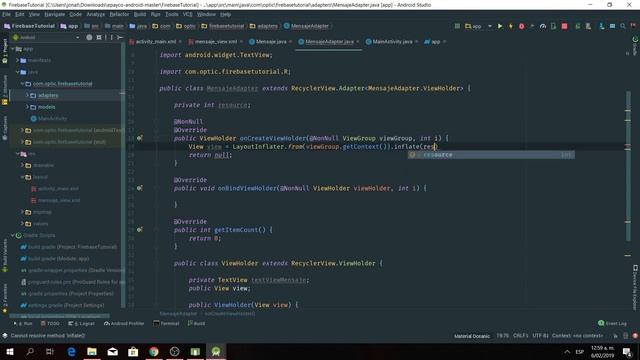Click the editor vertical scrollbar
This screenshot has width=640, height=360.
[x=628, y=166]
